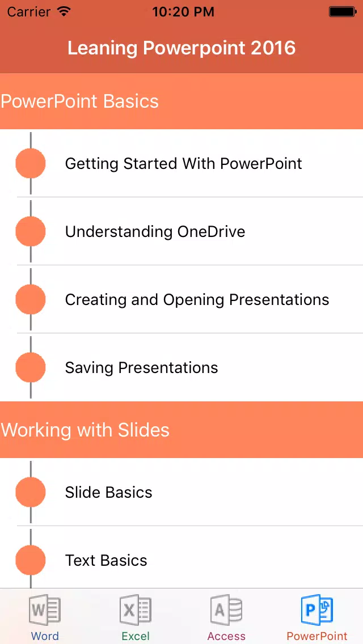Tap the battery indicator in status bar
Viewport: 363px width, 644px height.
(x=342, y=12)
